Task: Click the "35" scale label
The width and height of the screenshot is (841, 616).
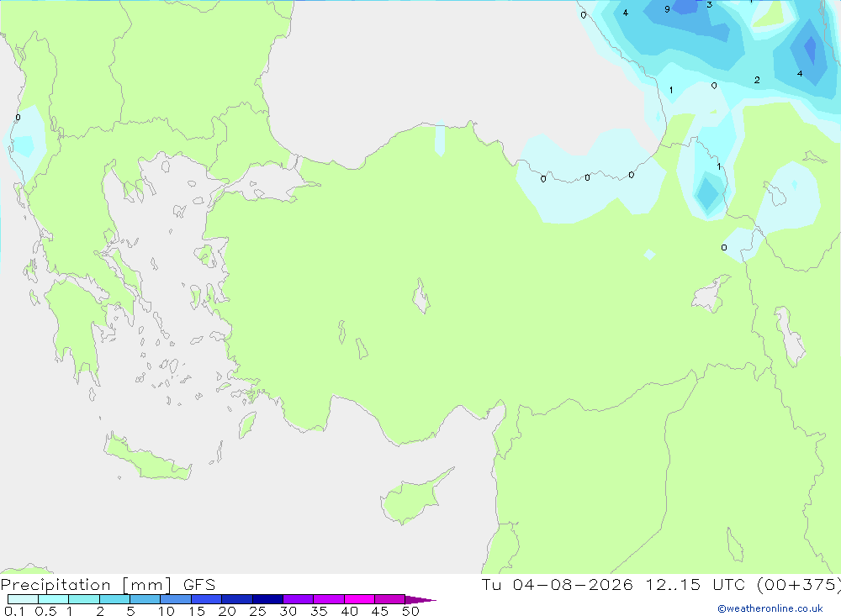Action: (319, 611)
